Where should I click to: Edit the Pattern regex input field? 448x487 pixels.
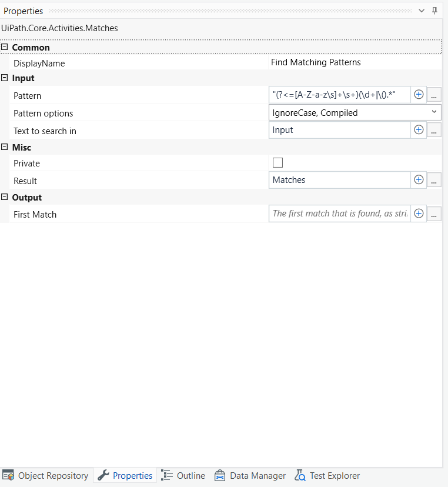click(x=340, y=95)
